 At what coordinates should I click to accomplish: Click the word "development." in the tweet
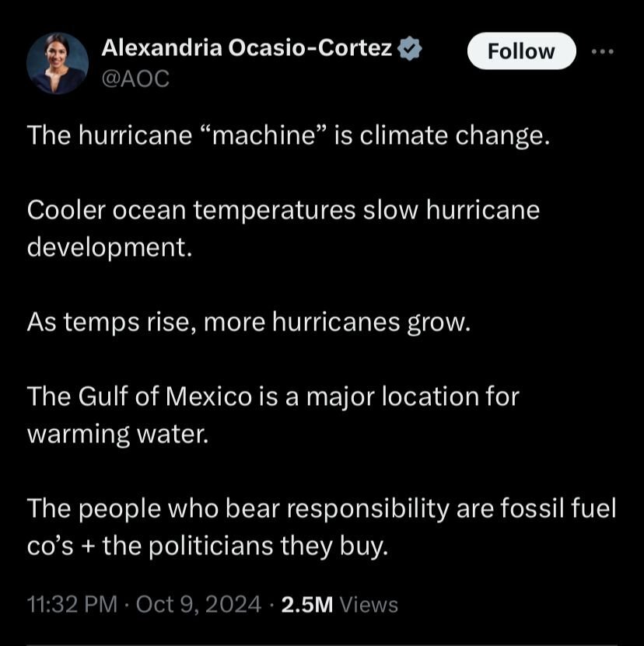[109, 247]
